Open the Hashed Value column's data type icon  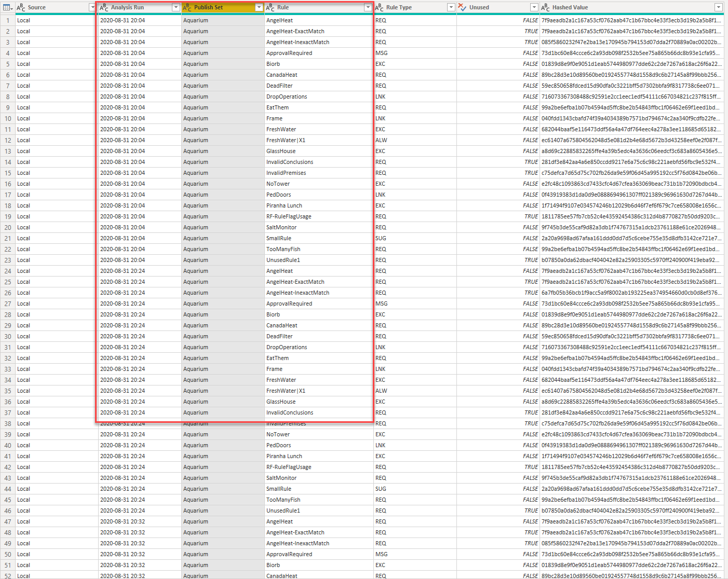(x=545, y=7)
